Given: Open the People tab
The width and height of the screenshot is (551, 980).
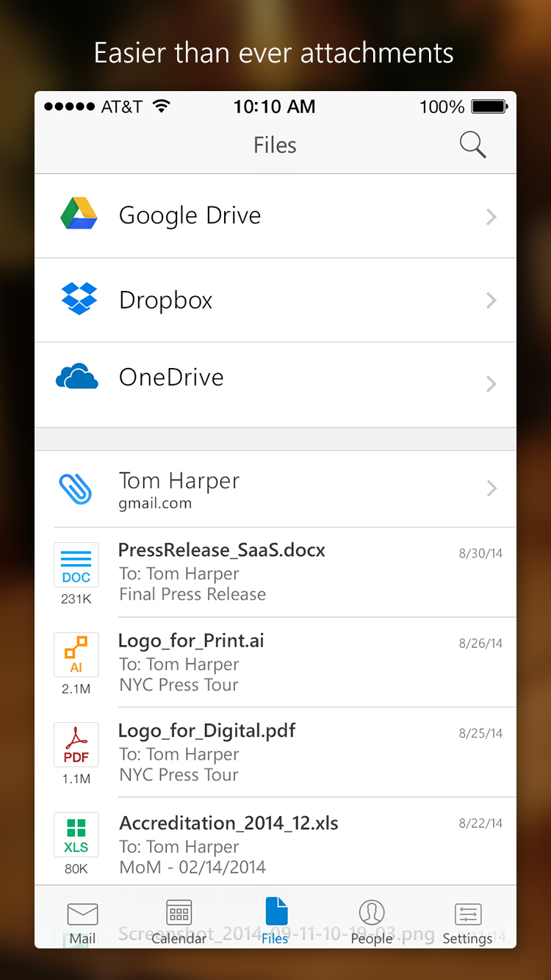Looking at the screenshot, I should pyautogui.click(x=372, y=923).
